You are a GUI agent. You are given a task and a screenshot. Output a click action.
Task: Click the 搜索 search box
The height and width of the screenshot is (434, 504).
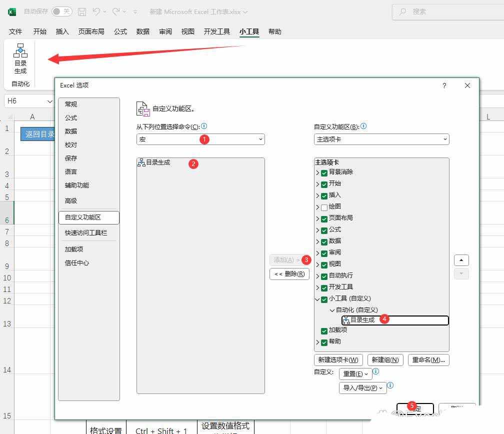tap(445, 11)
